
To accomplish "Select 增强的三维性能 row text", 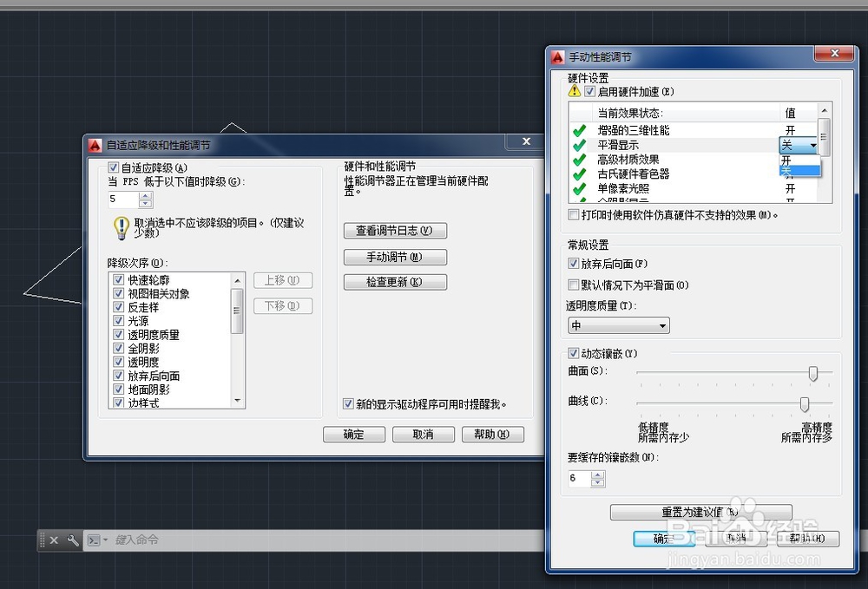I will 634,130.
